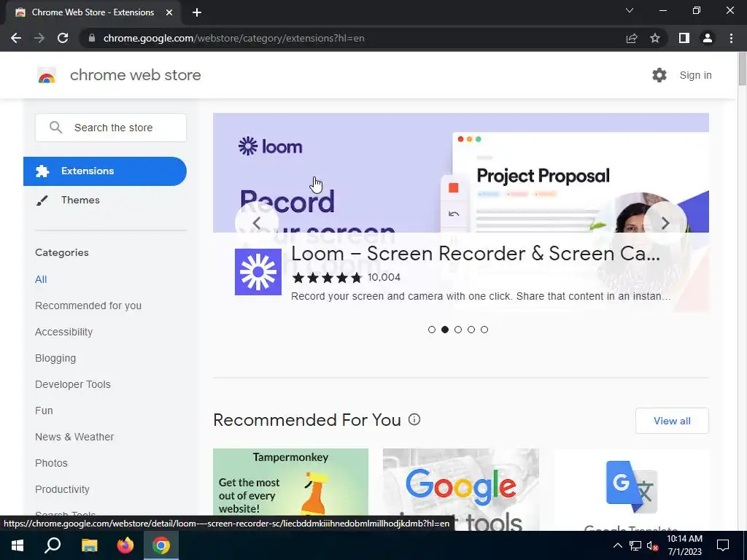Image resolution: width=747 pixels, height=560 pixels.
Task: Click the Chrome Web Store rainbow logo
Action: (47, 75)
